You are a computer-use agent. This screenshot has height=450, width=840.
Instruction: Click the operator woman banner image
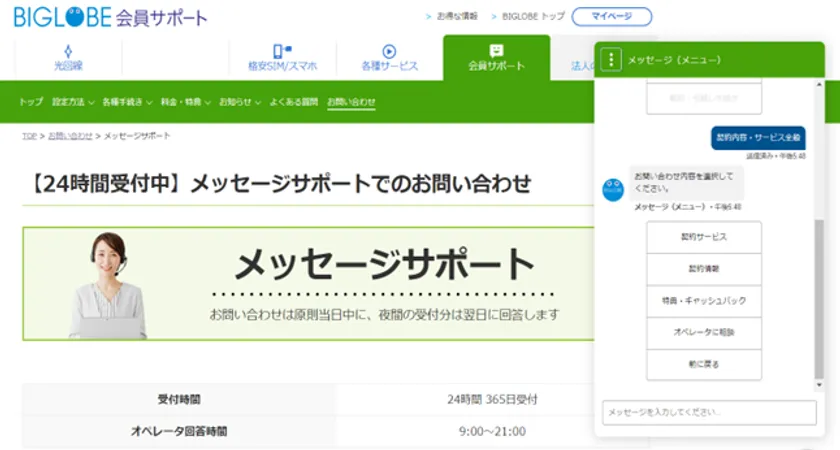click(x=106, y=285)
